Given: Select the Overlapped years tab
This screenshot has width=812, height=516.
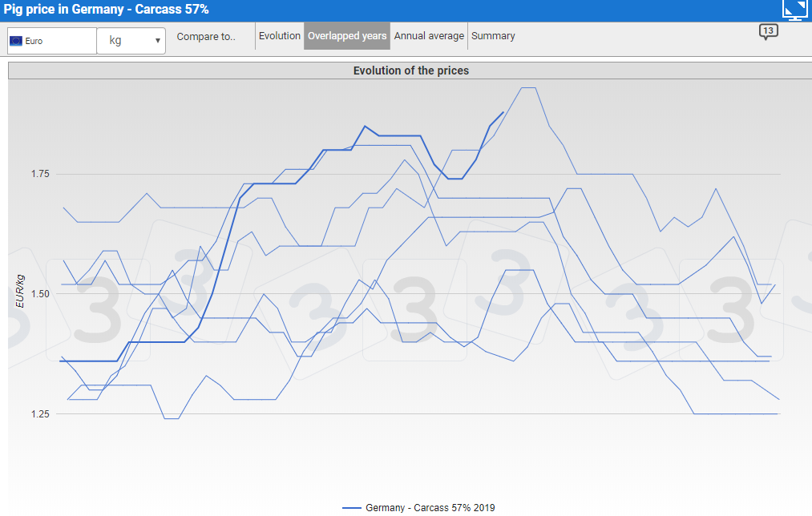Looking at the screenshot, I should click(x=347, y=36).
